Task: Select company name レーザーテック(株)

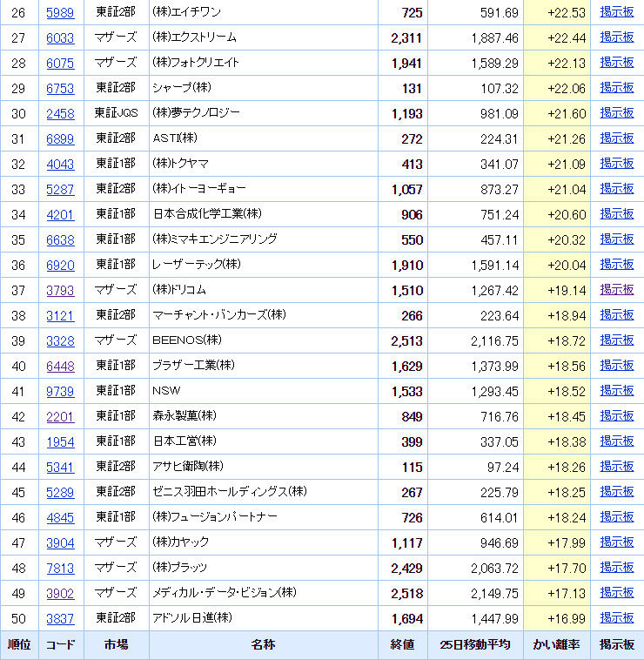Action: click(197, 265)
